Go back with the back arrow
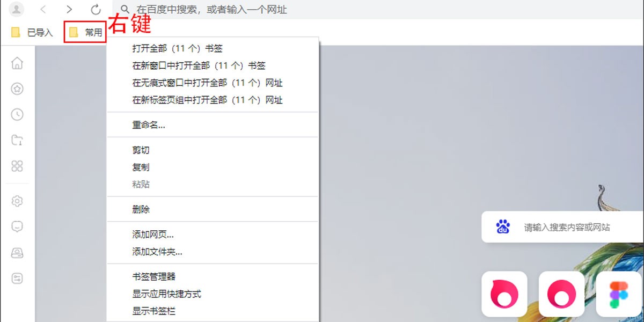Viewport: 644px width, 322px height. click(43, 9)
